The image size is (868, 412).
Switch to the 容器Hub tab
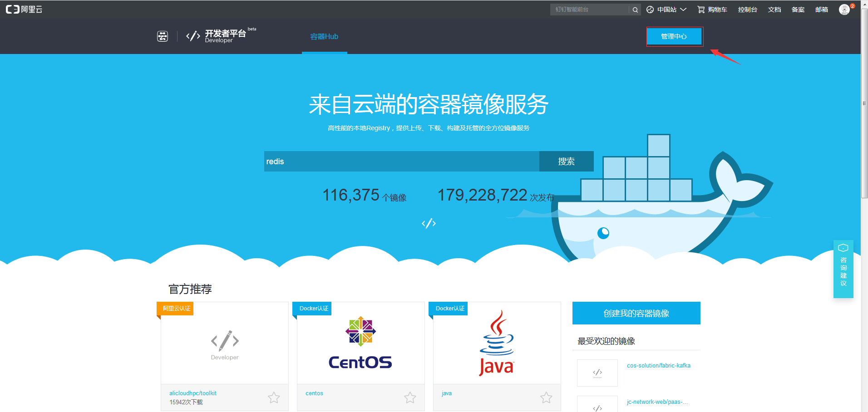point(324,36)
